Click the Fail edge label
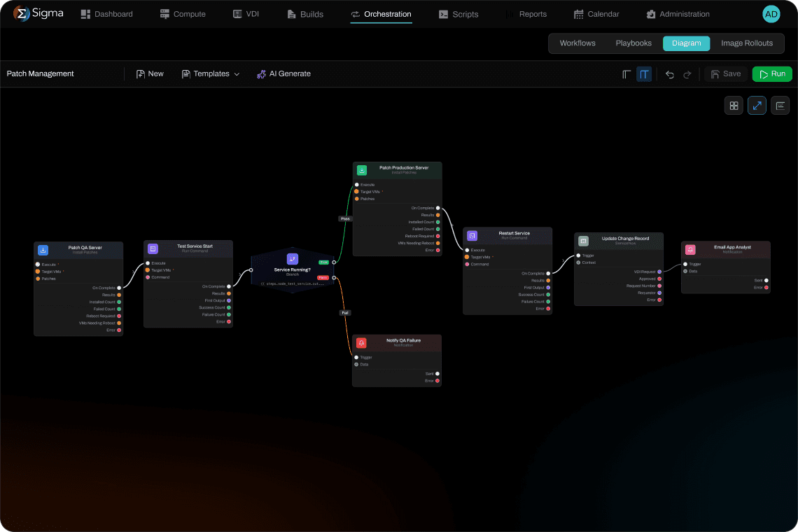798x532 pixels. click(345, 313)
